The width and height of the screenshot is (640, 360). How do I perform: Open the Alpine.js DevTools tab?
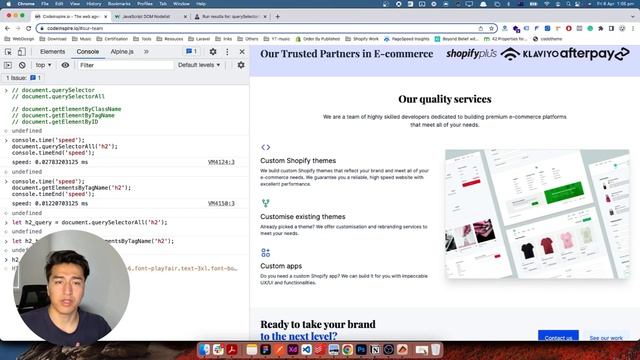coord(122,52)
